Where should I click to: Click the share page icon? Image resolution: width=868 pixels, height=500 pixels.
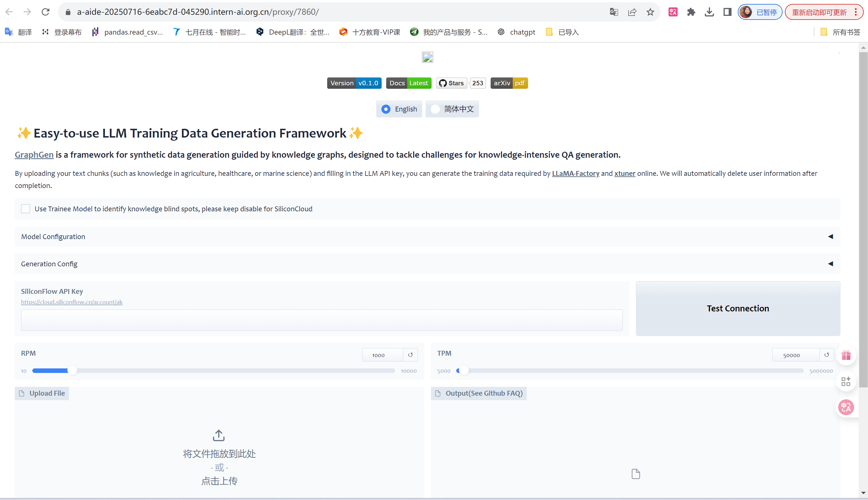click(x=632, y=12)
